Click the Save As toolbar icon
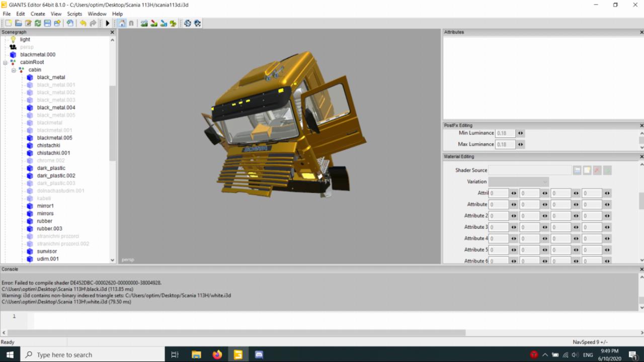The image size is (644, 362). point(57,23)
